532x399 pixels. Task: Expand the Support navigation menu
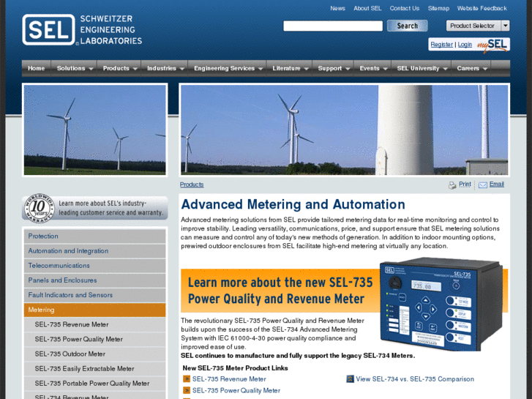click(x=333, y=68)
